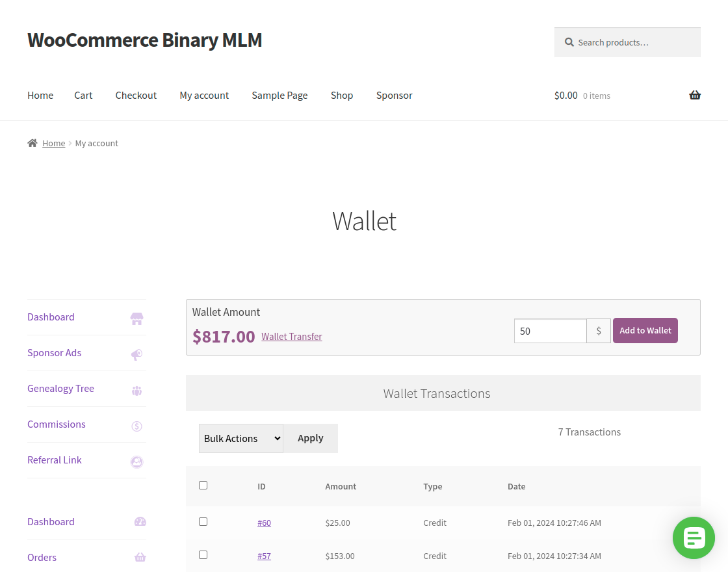Open the shopping cart icon in header
Image resolution: width=728 pixels, height=572 pixels.
(695, 95)
